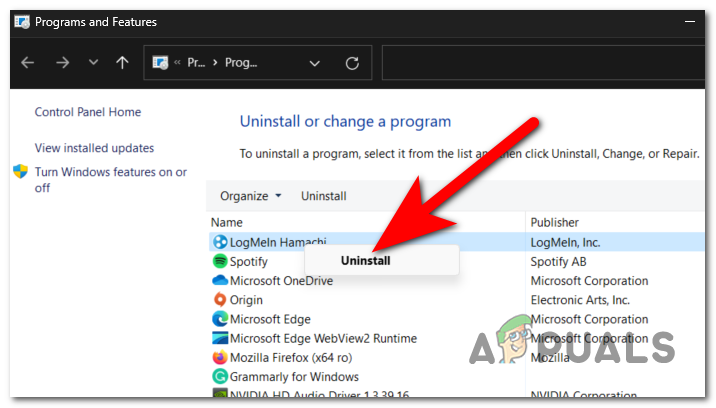
Task: Open the Organize dropdown menu
Action: pos(250,196)
